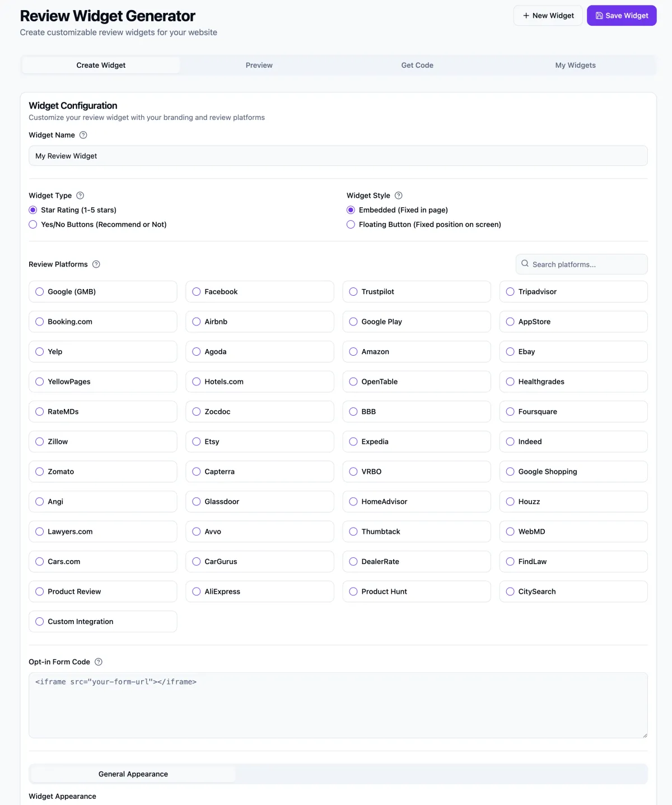
Task: Select the Agoda platform option
Action: [x=260, y=352]
